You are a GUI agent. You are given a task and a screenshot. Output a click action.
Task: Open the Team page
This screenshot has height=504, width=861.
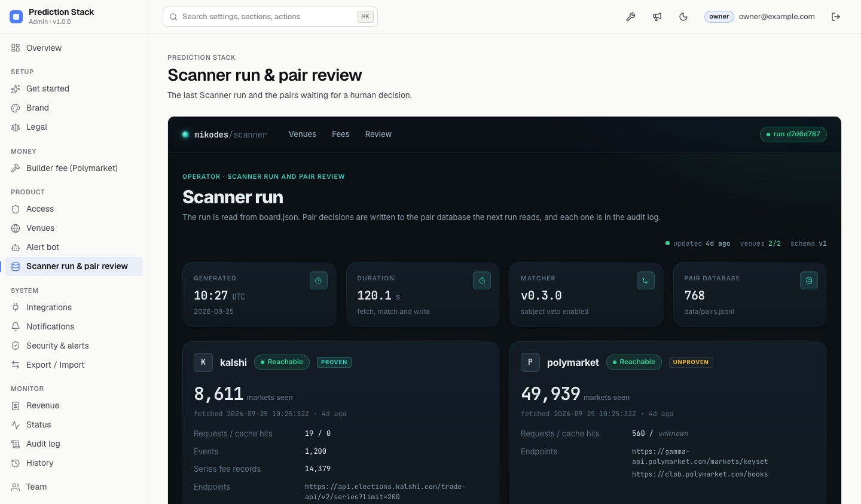74,487
